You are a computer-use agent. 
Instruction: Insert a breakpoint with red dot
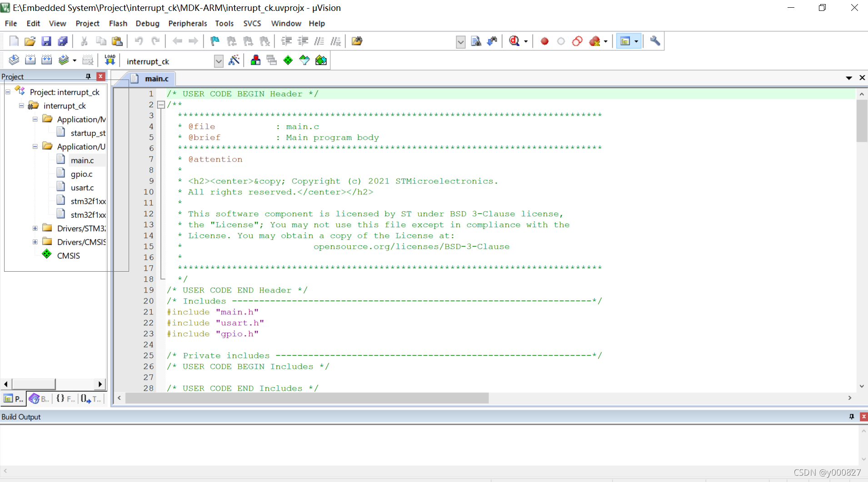click(544, 41)
